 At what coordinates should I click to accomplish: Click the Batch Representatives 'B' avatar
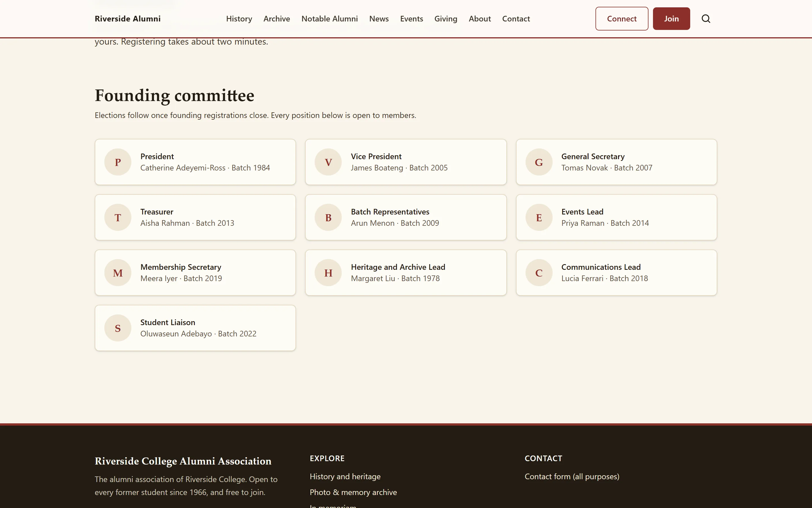click(x=328, y=217)
